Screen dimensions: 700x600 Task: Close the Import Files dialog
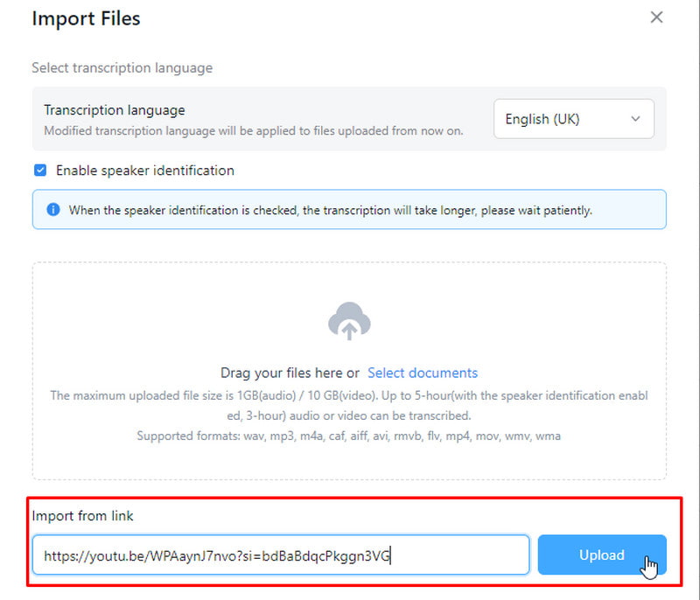[x=656, y=17]
